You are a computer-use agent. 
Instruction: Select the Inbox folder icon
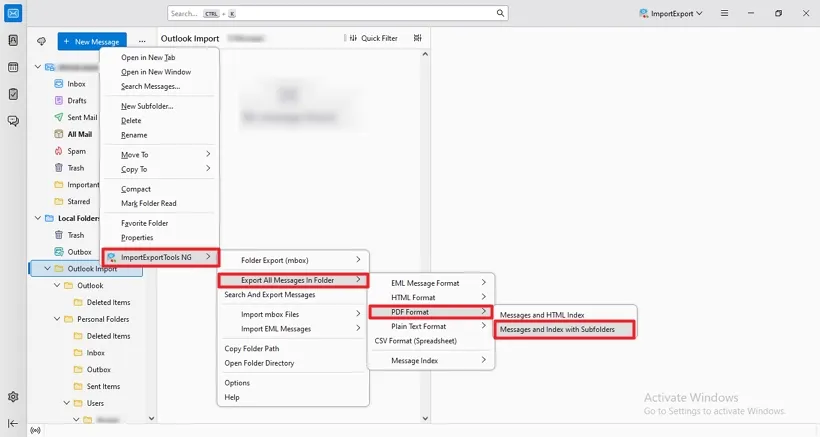pyautogui.click(x=59, y=84)
